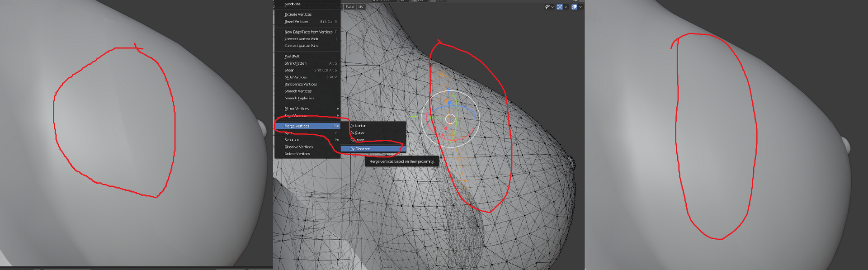Choose By Distance merge option
868x270 pixels.
click(x=373, y=148)
